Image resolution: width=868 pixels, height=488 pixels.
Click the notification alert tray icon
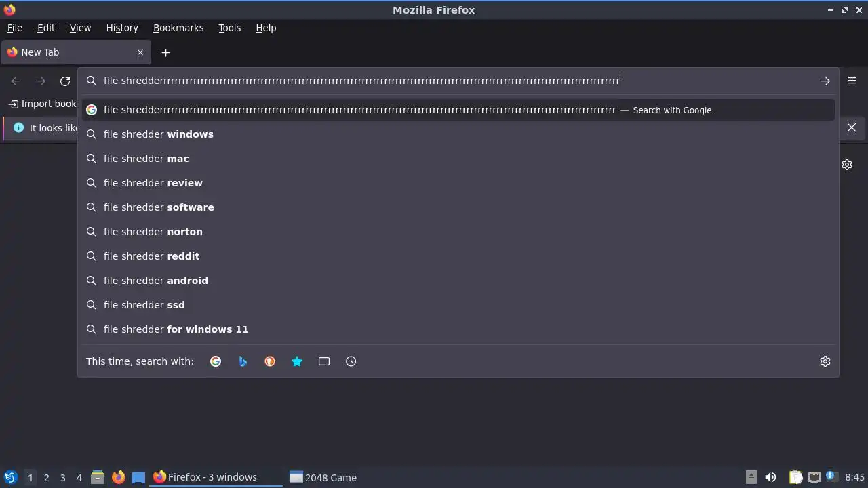(x=831, y=476)
